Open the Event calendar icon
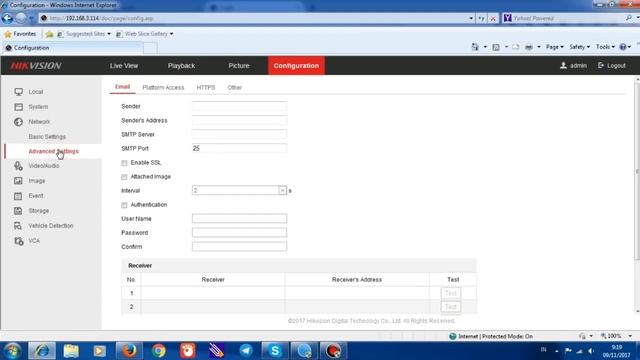 pyautogui.click(x=18, y=196)
